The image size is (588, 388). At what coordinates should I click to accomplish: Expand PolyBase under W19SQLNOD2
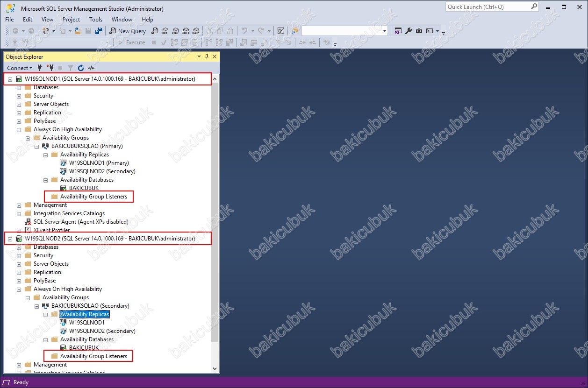tap(19, 281)
